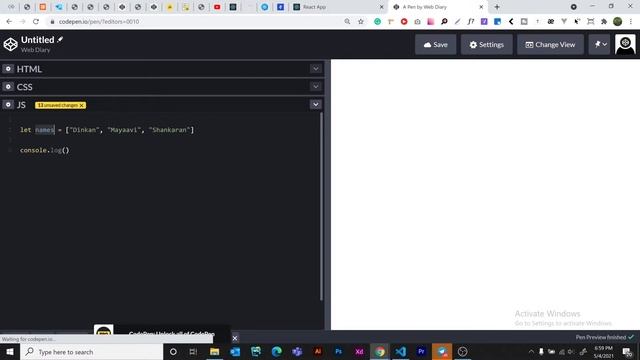Click the Untitled pen title
This screenshot has height=360, width=640.
click(x=38, y=40)
